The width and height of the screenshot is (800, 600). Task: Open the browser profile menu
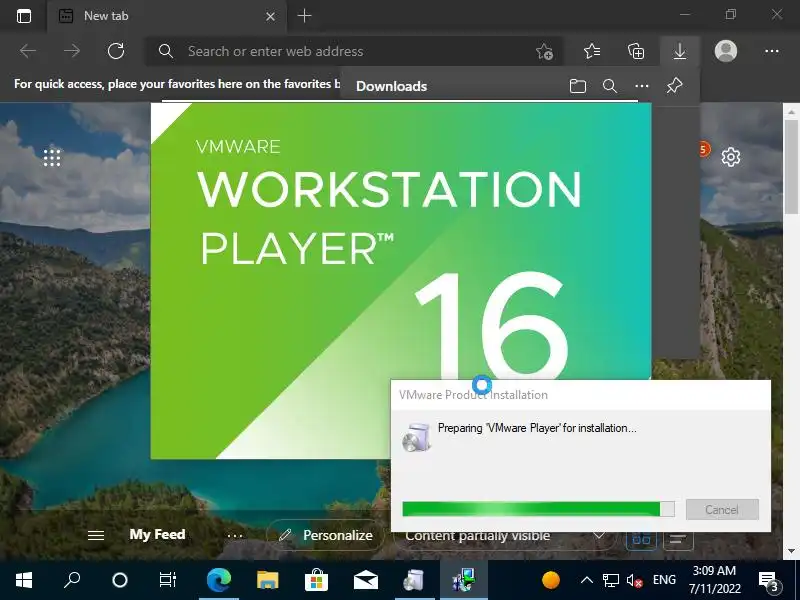pos(726,51)
